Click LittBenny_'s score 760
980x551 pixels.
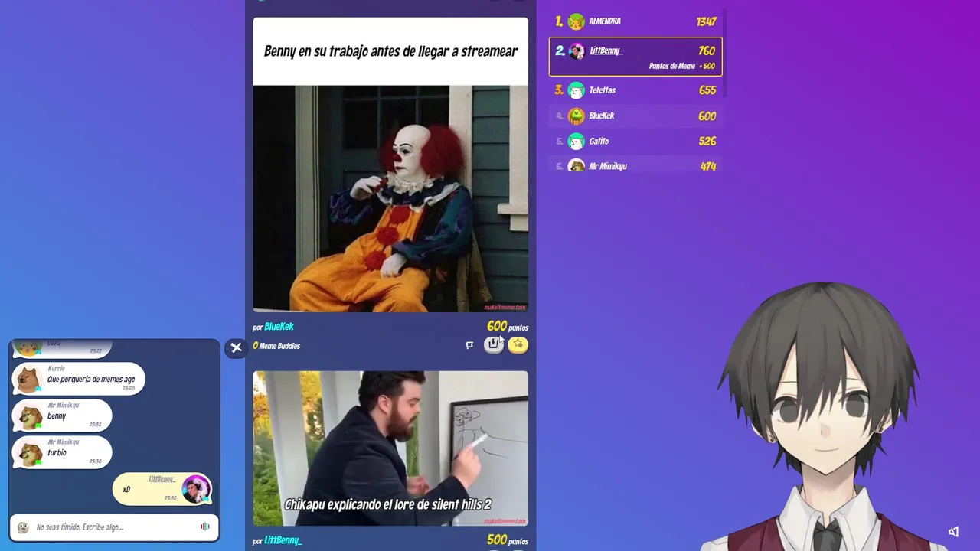click(707, 51)
